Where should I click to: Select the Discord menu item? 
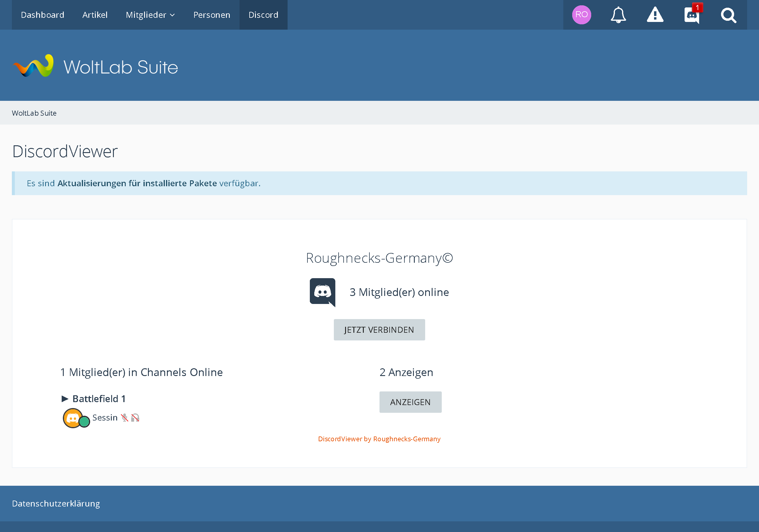click(x=263, y=15)
